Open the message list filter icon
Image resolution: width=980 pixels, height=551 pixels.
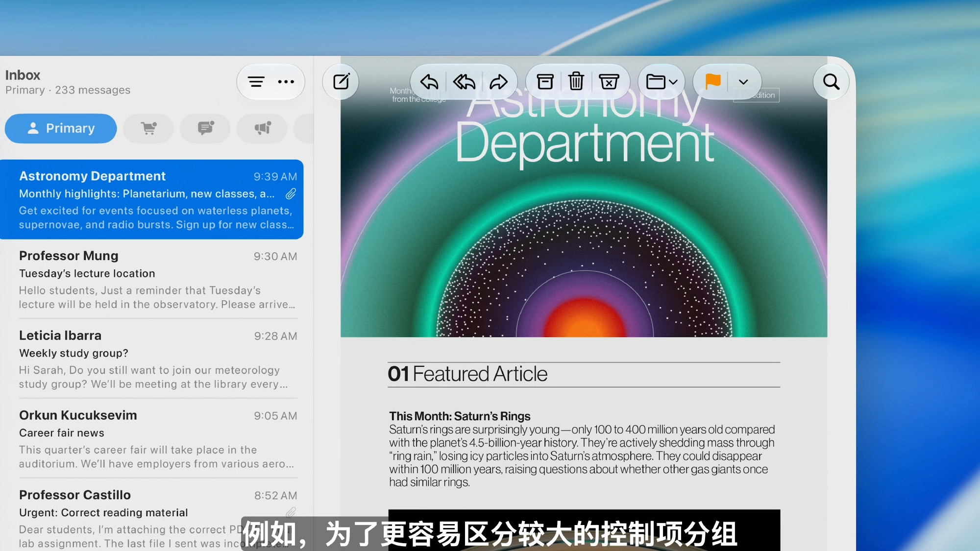(256, 82)
